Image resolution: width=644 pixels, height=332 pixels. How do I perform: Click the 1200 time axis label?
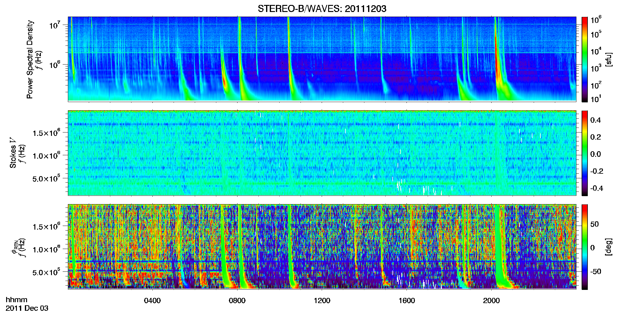point(322,301)
